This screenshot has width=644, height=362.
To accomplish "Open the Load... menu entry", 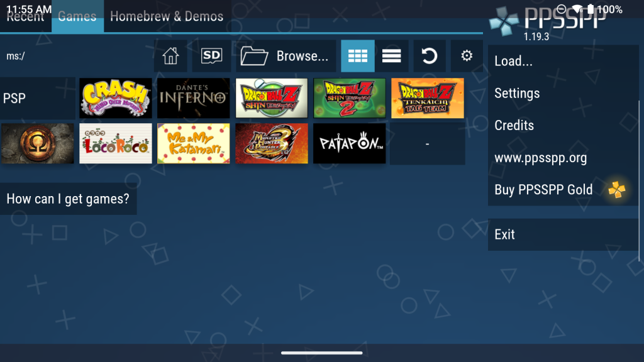I will [563, 61].
